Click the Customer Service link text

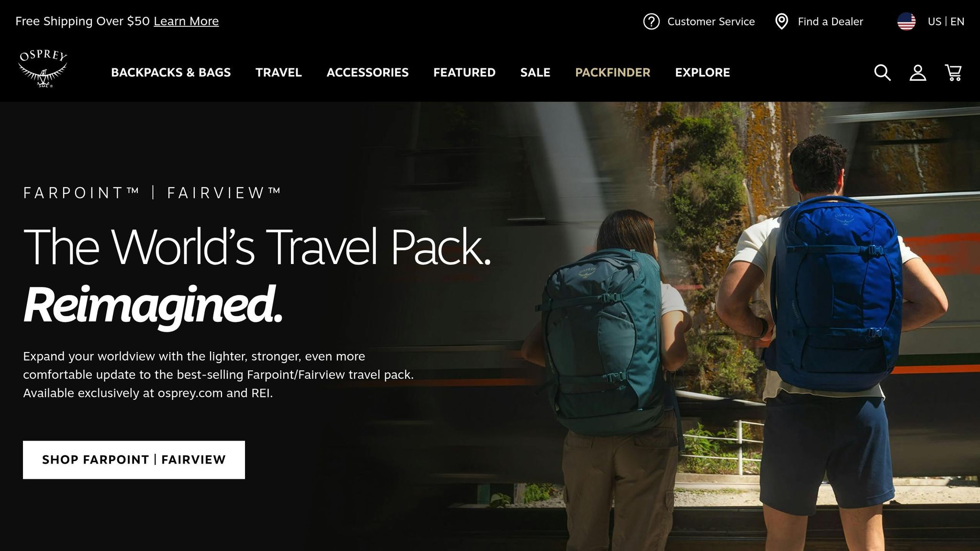[711, 22]
